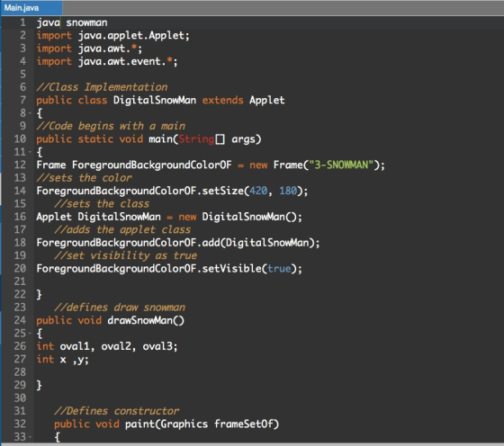This screenshot has height=446, width=504.
Task: Click the '//Code begins with a main' comment
Action: point(111,126)
